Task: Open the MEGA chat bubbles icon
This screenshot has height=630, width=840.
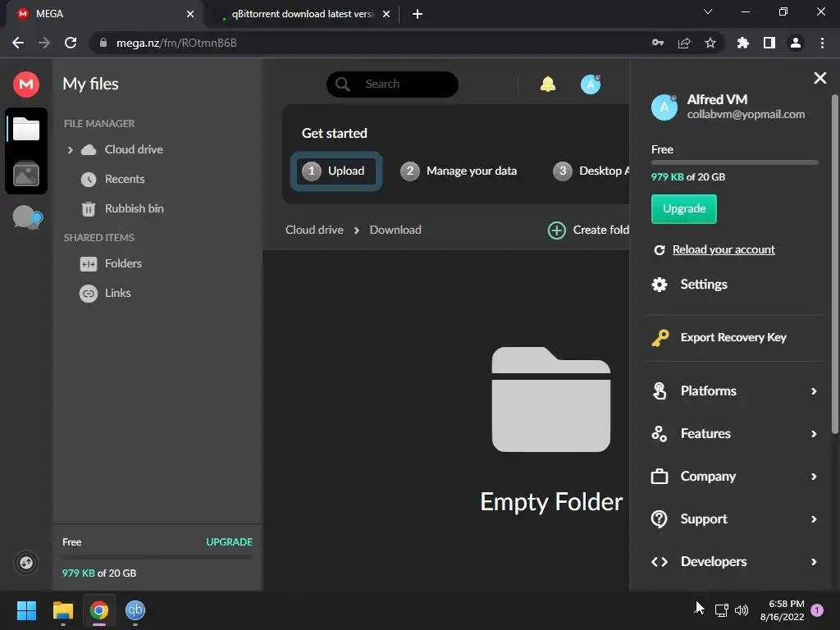Action: pos(27,217)
